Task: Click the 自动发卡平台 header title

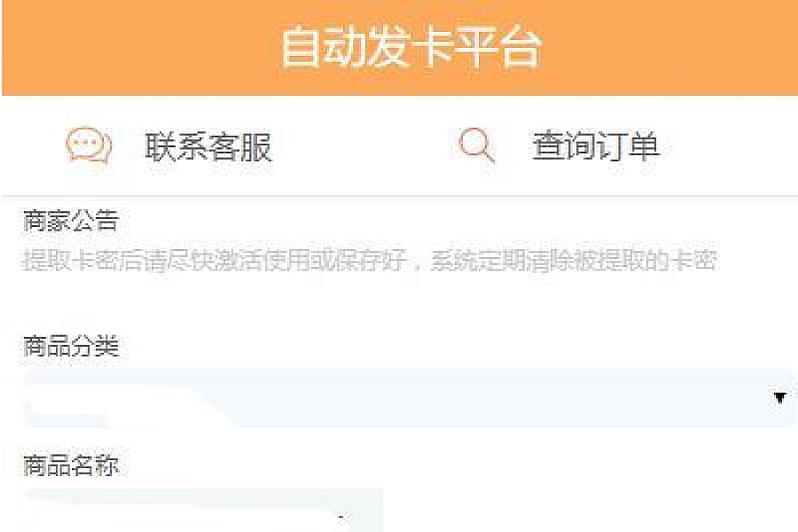Action: (411, 48)
